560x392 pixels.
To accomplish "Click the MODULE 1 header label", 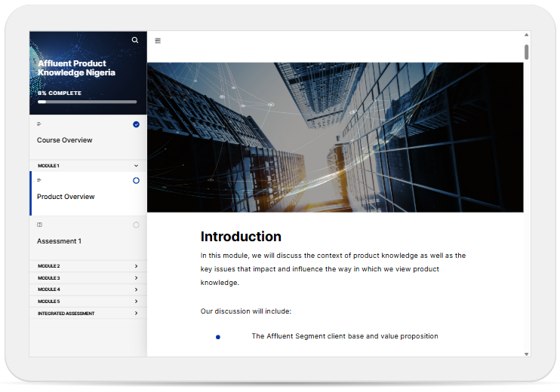I will 48,166.
